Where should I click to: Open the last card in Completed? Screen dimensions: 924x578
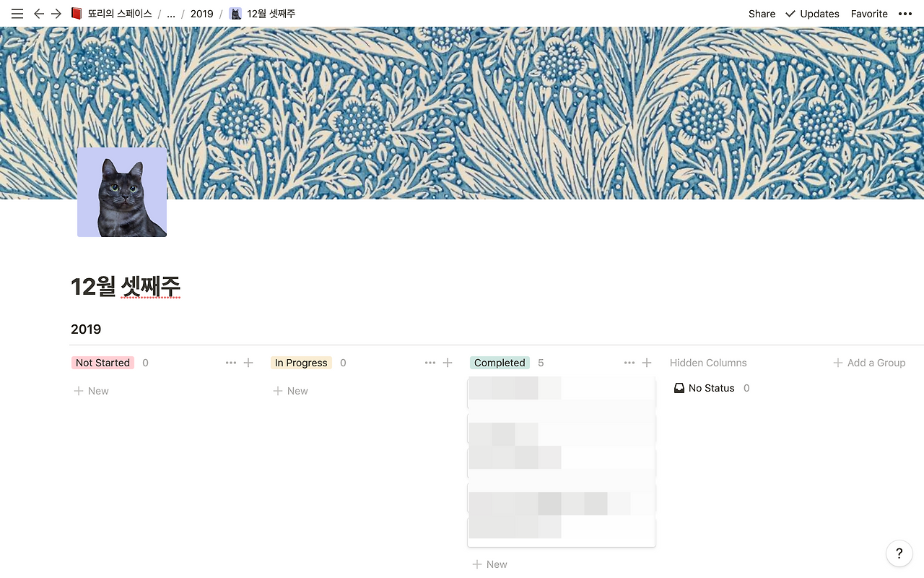click(x=562, y=531)
